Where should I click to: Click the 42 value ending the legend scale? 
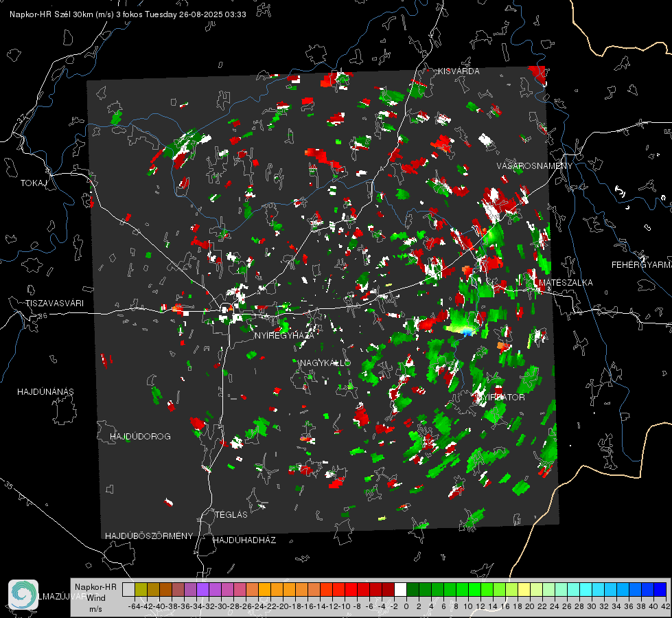[666, 606]
